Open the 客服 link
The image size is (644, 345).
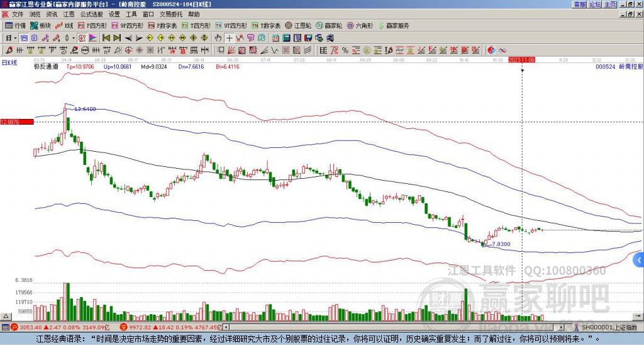(580, 4)
